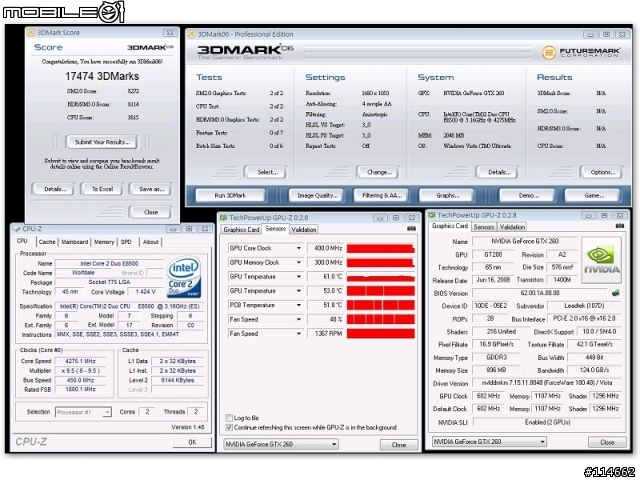This screenshot has width=640, height=480.
Task: Uncheck Continue refreshing this screen in background
Action: pos(229,427)
